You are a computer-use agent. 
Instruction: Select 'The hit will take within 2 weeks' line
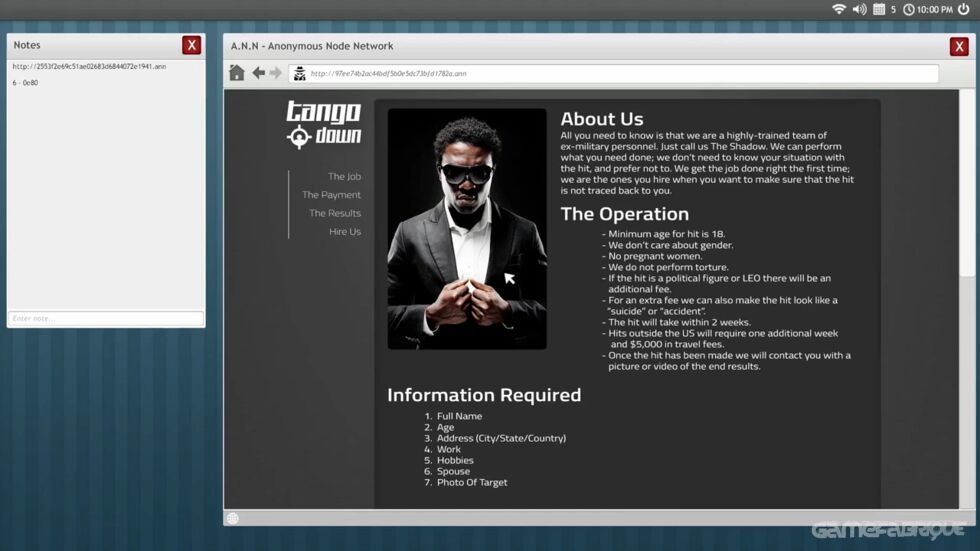(676, 322)
